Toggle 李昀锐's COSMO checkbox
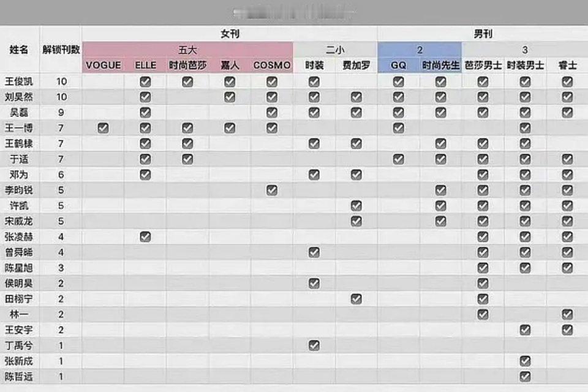The image size is (588, 392). click(x=272, y=190)
